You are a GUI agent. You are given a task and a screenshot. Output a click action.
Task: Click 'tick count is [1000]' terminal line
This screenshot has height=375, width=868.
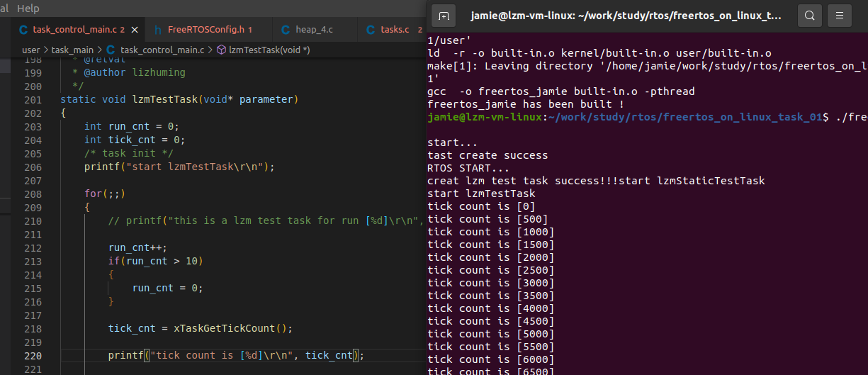click(x=491, y=232)
